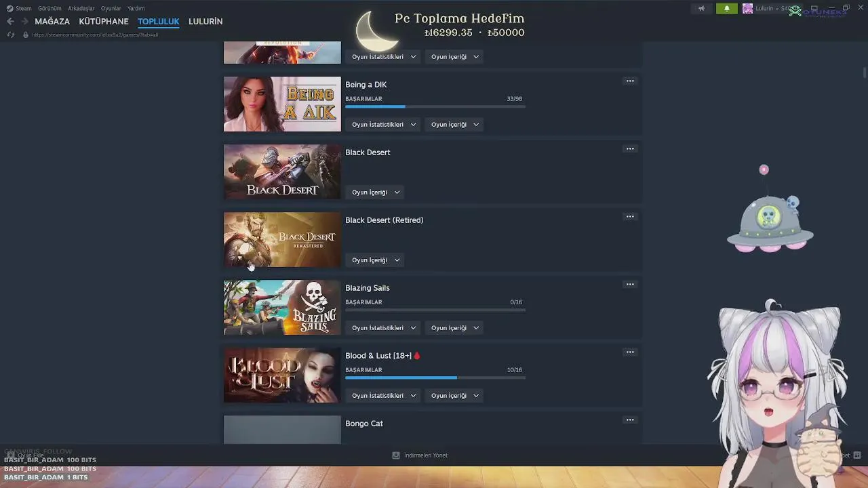
Task: Open the LULURİN profile tab
Action: tap(205, 22)
